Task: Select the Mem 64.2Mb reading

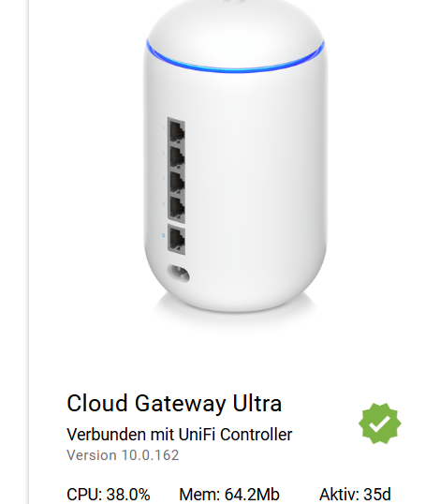Action: coord(229,494)
